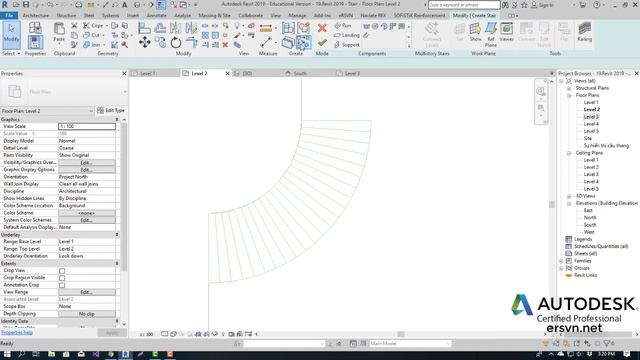Screen dimensions: 640x360
Task: Expand the 3D Views tree node
Action: tap(569, 196)
